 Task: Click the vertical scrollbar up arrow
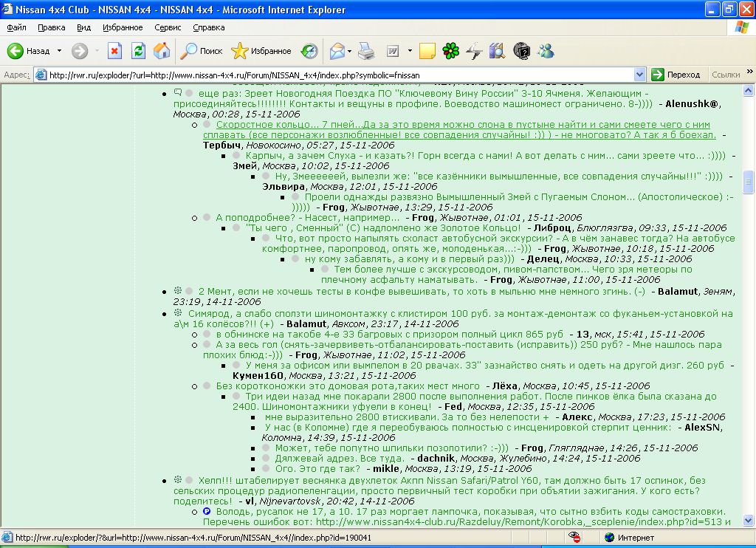749,90
